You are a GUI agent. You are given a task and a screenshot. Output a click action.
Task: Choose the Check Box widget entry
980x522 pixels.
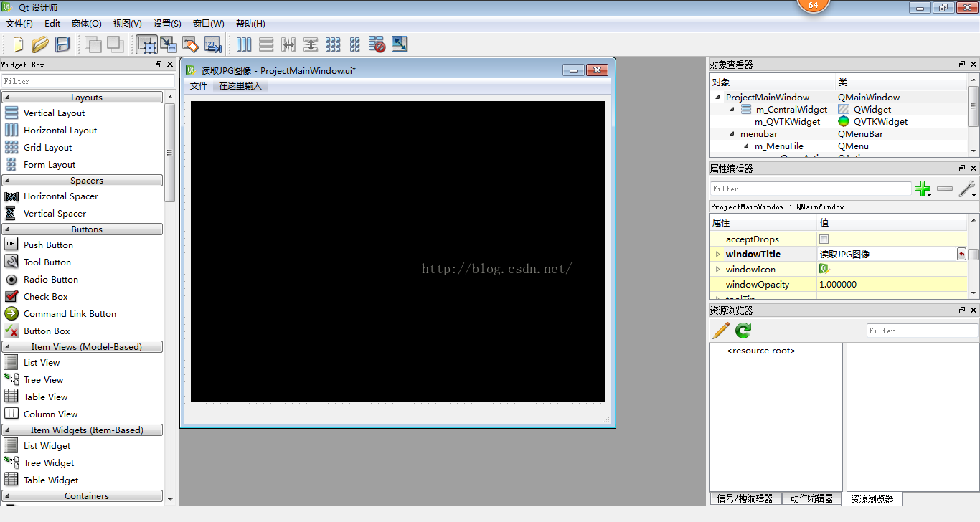pyautogui.click(x=46, y=296)
